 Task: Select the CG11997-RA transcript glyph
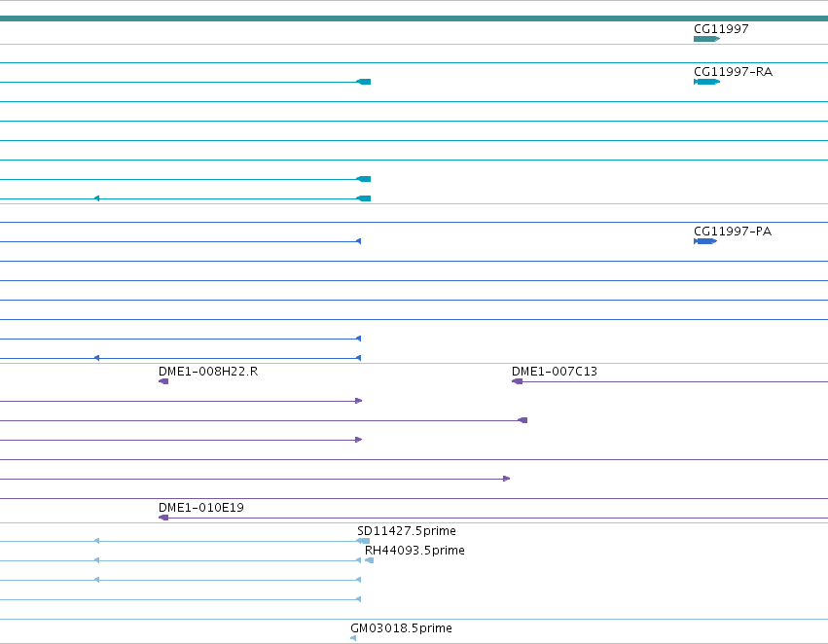coord(706,82)
